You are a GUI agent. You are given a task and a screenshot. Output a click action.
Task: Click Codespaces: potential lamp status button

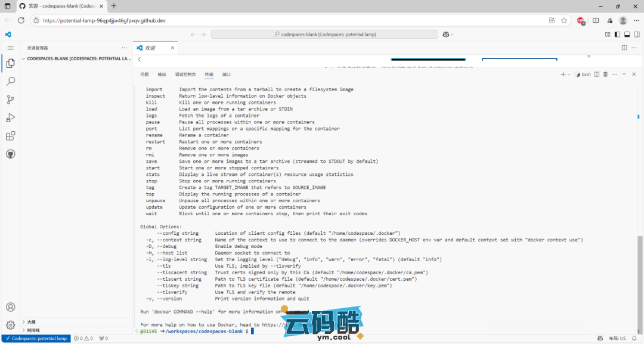click(x=35, y=339)
